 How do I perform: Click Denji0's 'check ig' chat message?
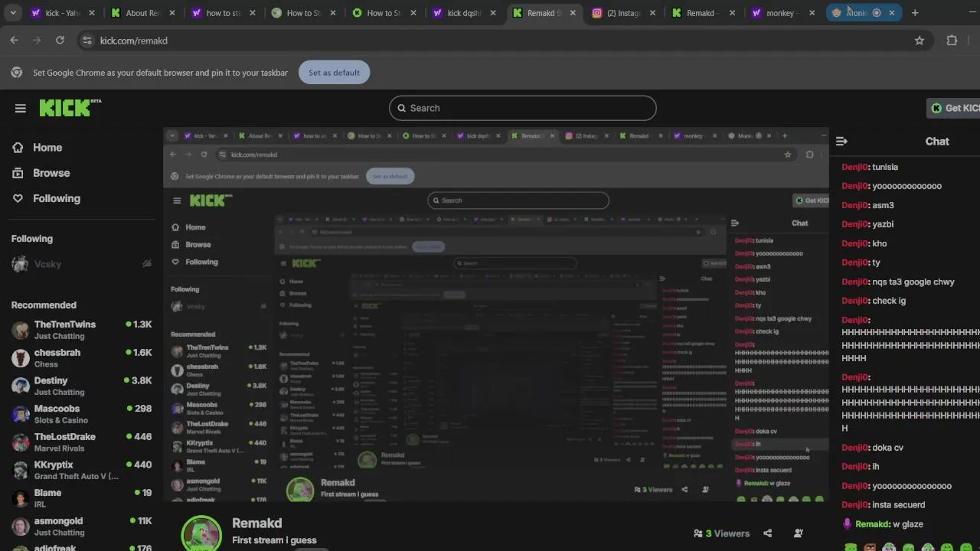(x=874, y=301)
